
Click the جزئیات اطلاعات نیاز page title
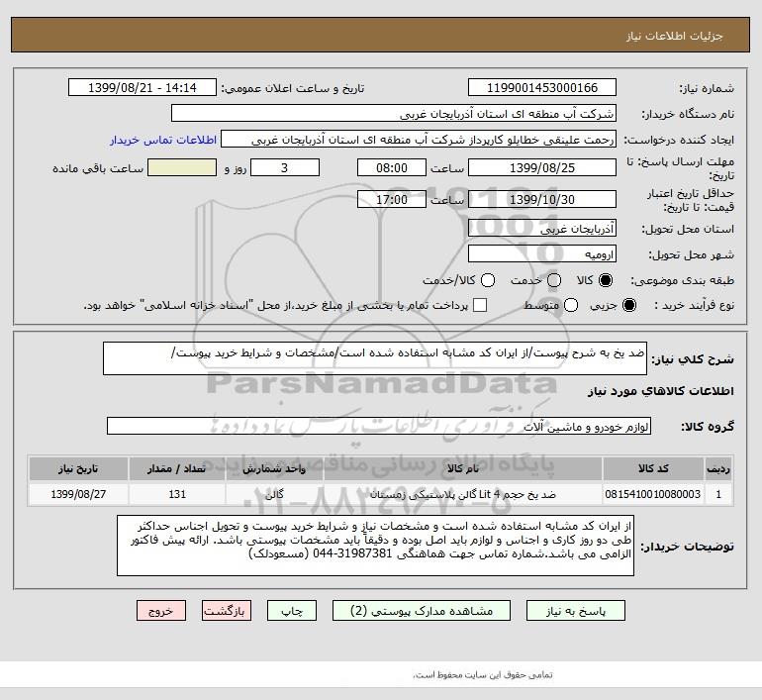(675, 36)
